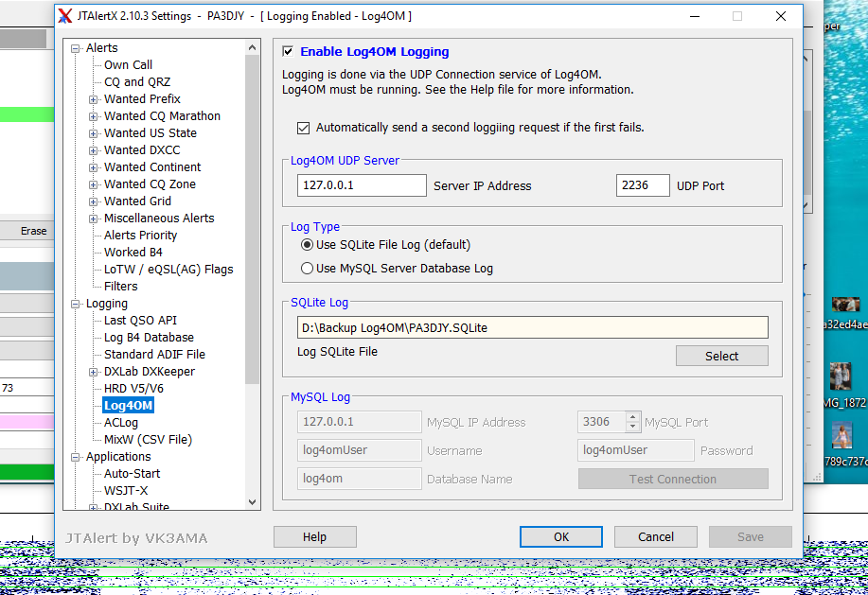
Task: Select Use SQLite File Log radio
Action: 307,244
